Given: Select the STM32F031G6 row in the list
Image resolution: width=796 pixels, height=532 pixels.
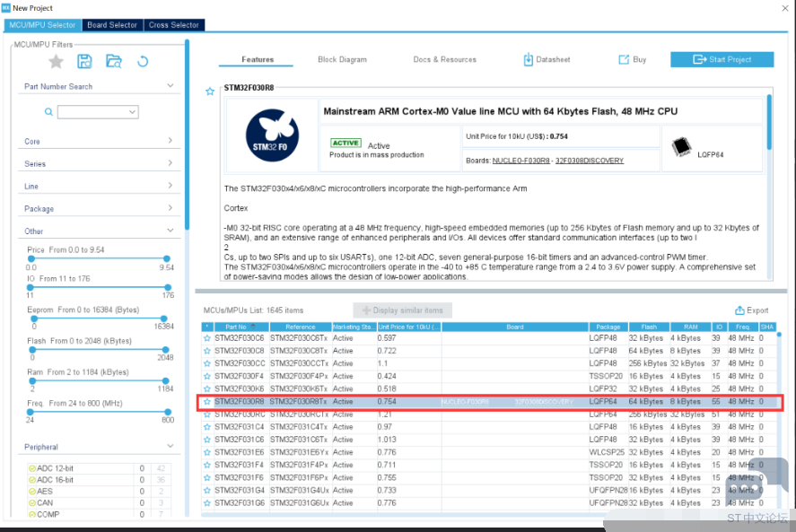Looking at the screenshot, I should (490, 503).
